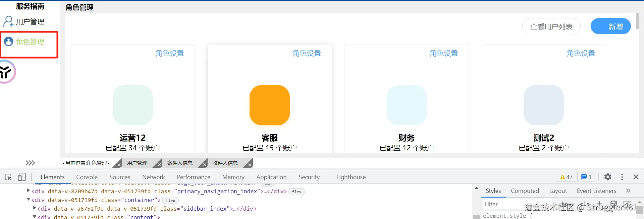Open 用户管理 in the sidebar
Viewport: 644px width, 219px height.
[x=30, y=22]
